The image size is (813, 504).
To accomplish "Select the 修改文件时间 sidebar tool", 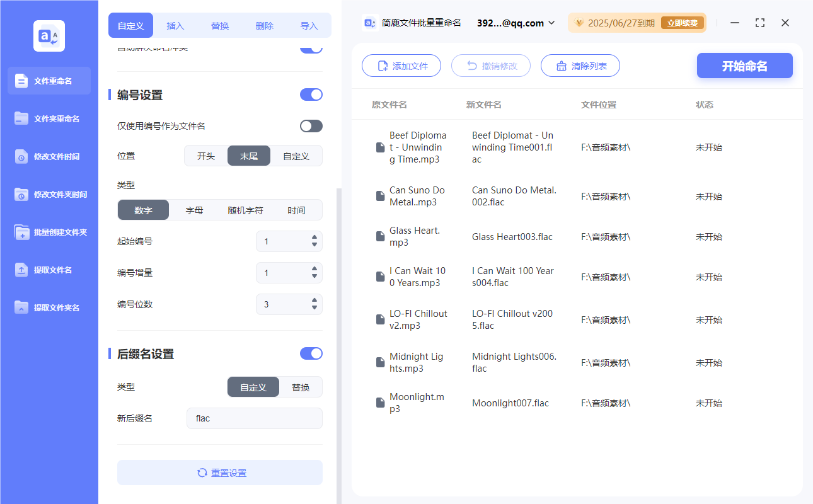I will 49,156.
